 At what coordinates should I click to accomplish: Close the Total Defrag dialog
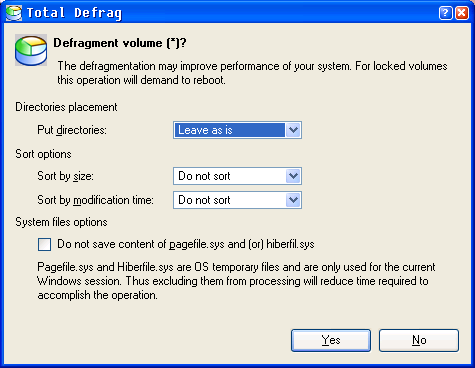pos(462,13)
